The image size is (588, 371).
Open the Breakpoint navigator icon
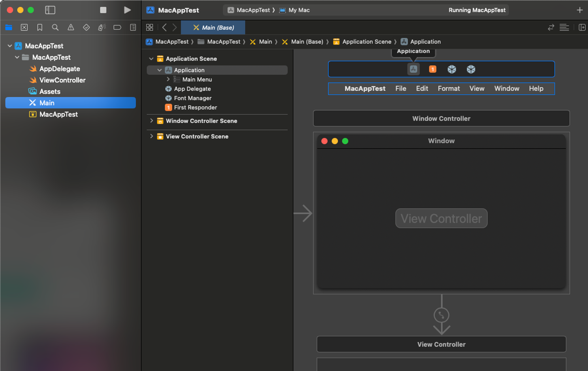117,28
